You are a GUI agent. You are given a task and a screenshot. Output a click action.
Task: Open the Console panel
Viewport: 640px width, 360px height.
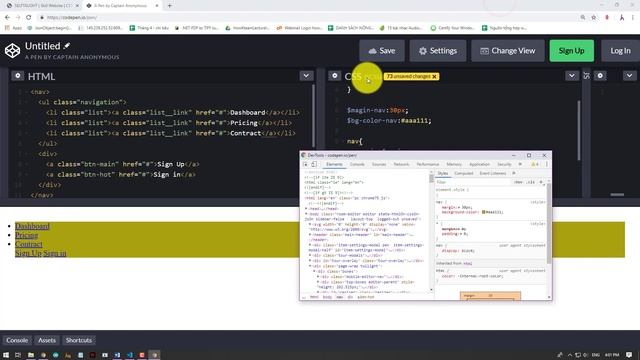point(17,340)
